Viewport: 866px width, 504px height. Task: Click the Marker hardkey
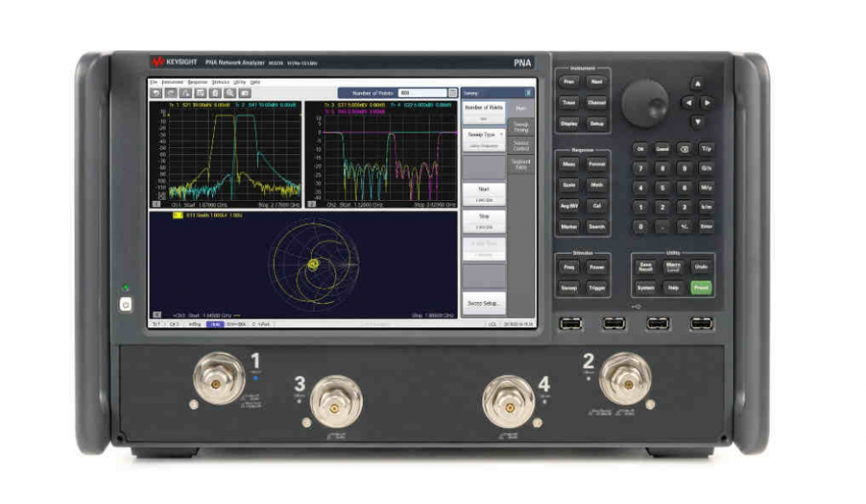(569, 227)
